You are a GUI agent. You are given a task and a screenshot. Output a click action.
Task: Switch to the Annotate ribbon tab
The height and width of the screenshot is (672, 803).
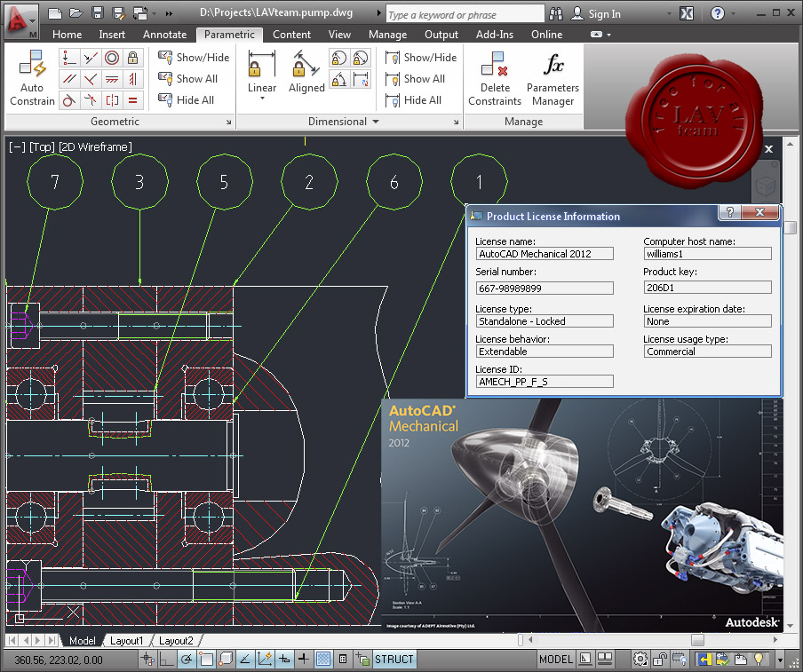(x=165, y=35)
